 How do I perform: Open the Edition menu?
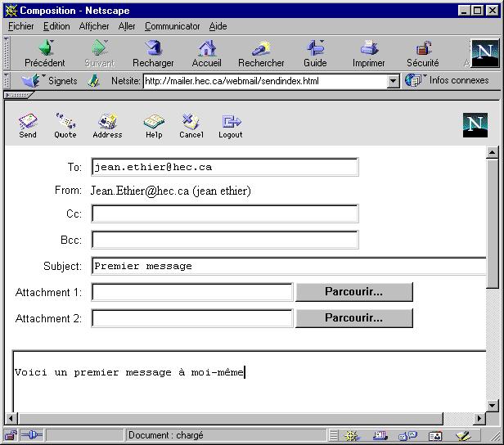coord(56,26)
